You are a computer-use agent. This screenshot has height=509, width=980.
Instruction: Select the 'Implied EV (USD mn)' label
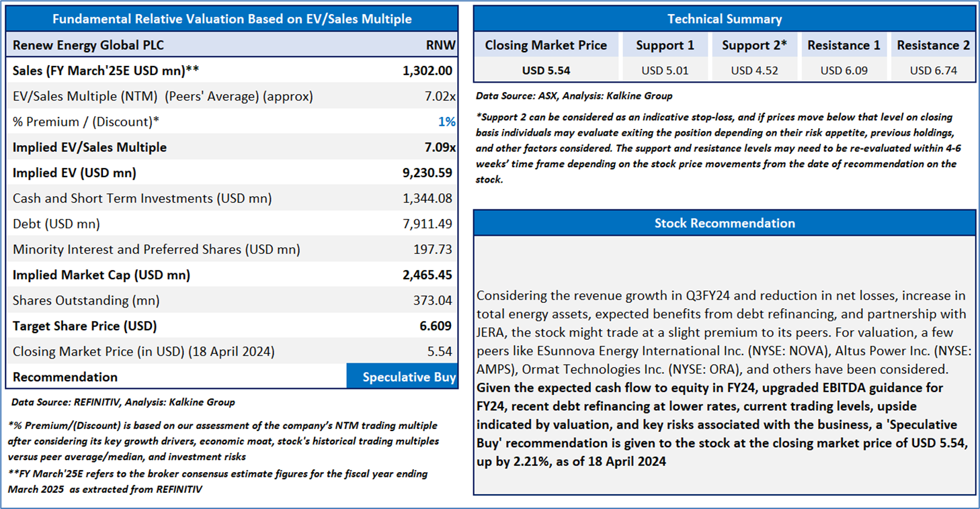[x=75, y=173]
